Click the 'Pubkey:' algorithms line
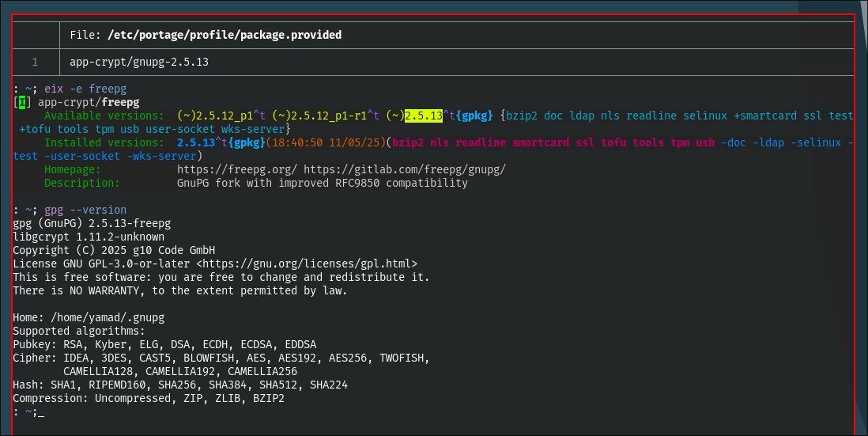This screenshot has width=868, height=436. 164,344
